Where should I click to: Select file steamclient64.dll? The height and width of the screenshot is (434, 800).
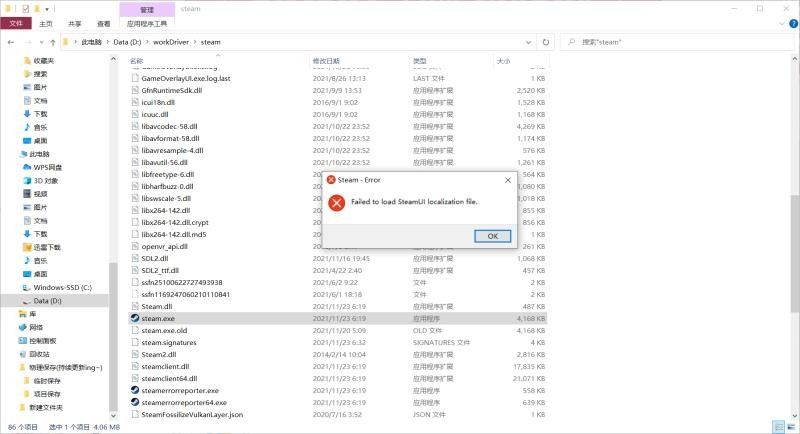[169, 378]
